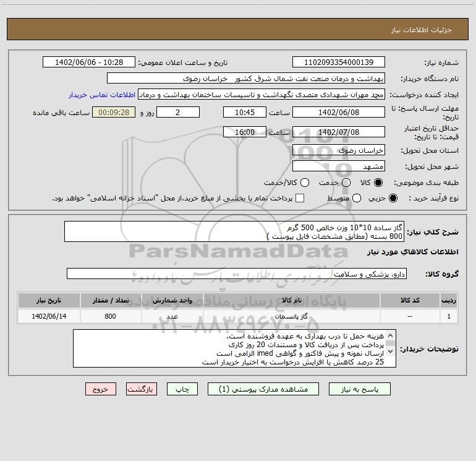Select the 'متوسط' purchase type radio

click(x=357, y=198)
